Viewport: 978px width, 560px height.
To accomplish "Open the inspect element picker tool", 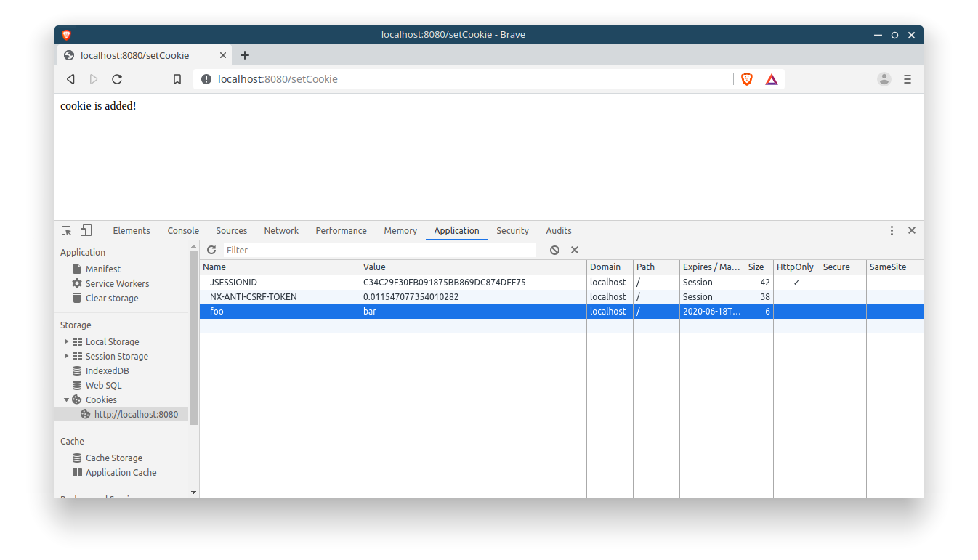I will click(66, 230).
